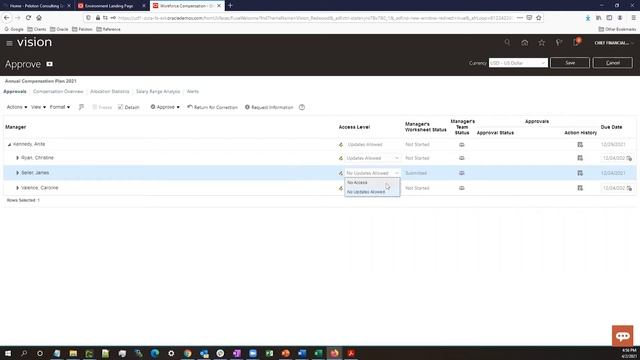This screenshot has width=640, height=360.
Task: Open action history for Ryan, Christine
Action: tap(580, 158)
